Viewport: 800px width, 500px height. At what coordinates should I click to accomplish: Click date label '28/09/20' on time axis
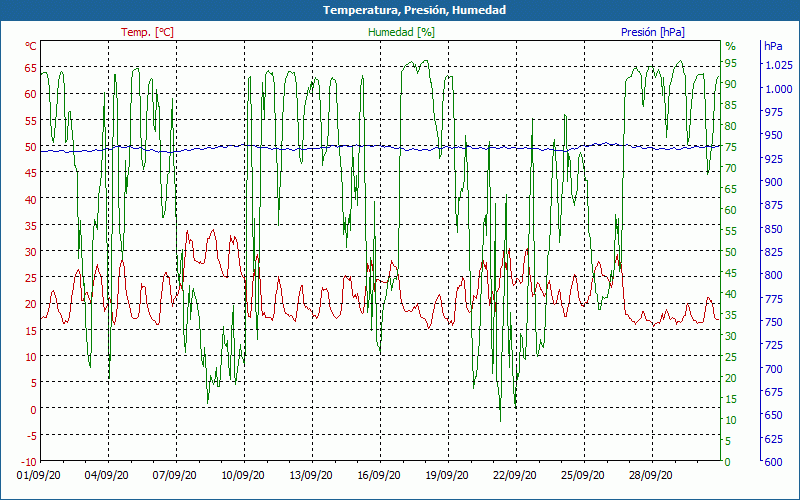[651, 475]
